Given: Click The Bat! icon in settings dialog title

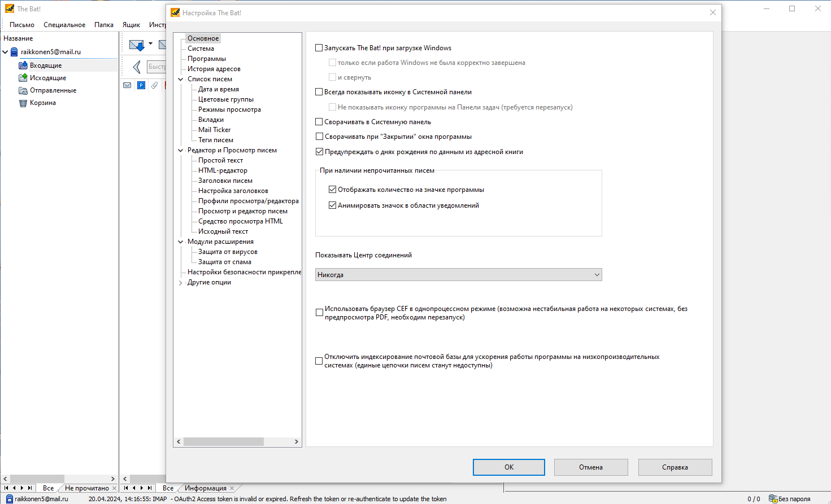Looking at the screenshot, I should (175, 12).
